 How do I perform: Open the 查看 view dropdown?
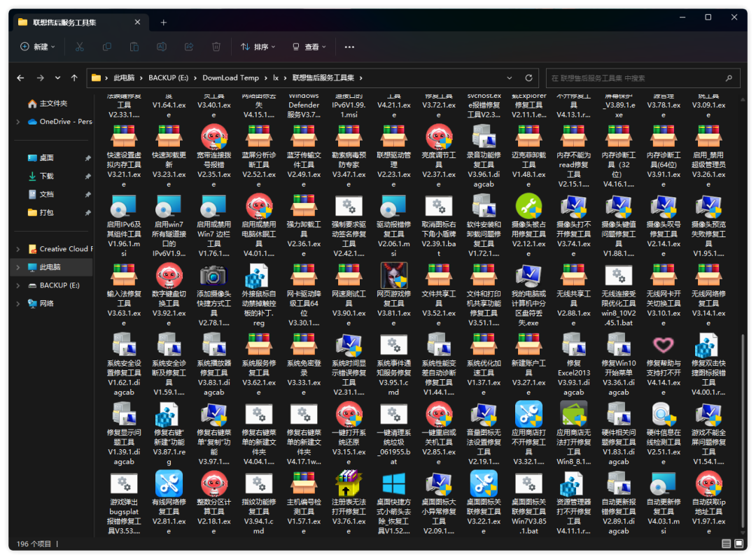(309, 47)
